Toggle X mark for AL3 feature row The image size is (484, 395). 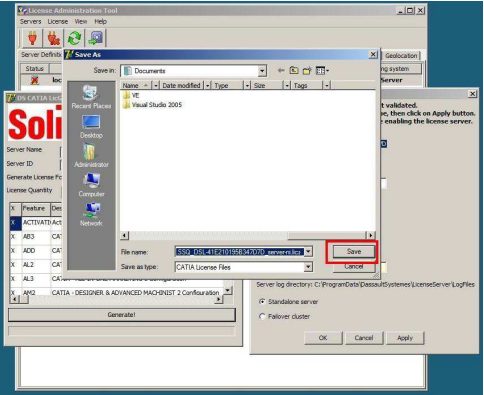15,278
